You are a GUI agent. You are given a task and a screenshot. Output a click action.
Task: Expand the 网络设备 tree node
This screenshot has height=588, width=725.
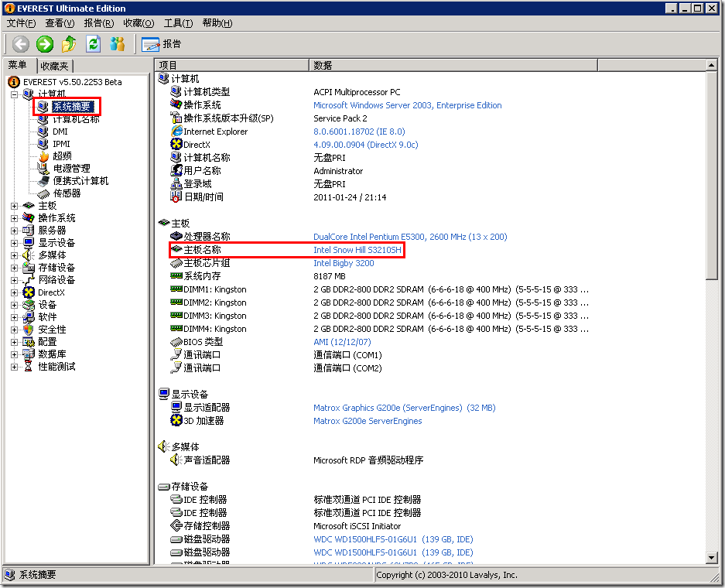click(x=15, y=280)
